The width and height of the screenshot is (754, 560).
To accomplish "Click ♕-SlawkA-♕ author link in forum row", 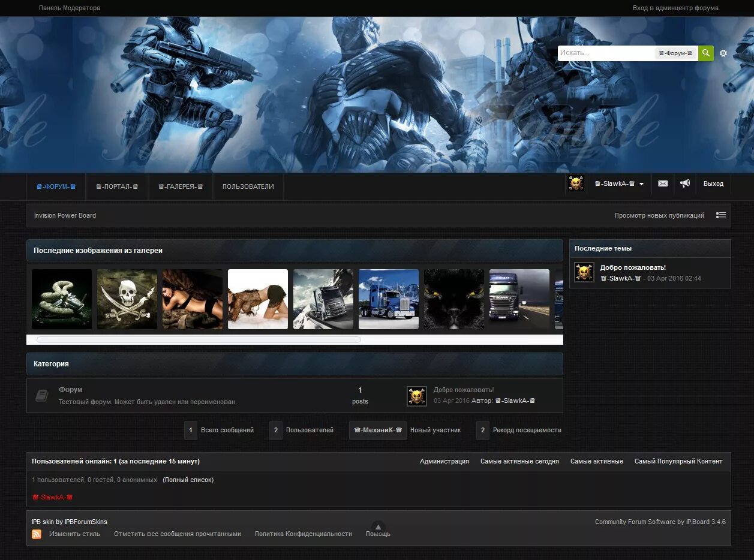I will coord(515,401).
